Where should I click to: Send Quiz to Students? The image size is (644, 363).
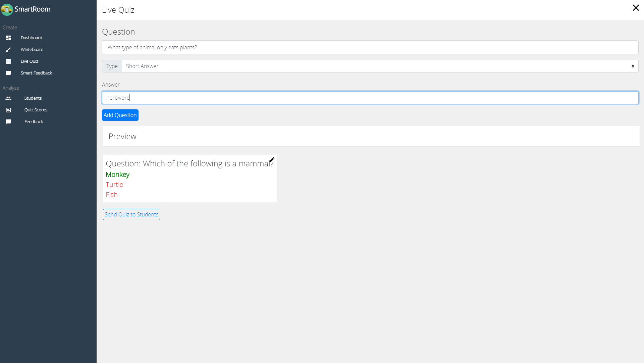(x=131, y=214)
